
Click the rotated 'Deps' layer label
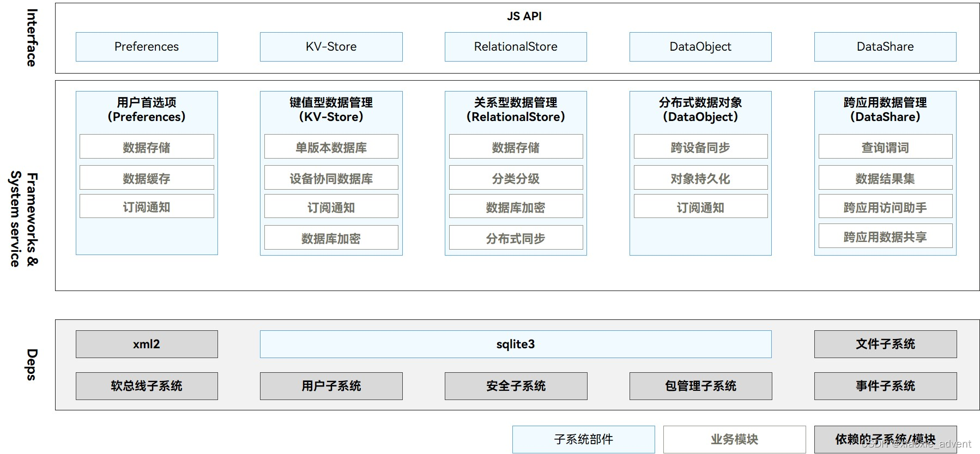click(32, 365)
